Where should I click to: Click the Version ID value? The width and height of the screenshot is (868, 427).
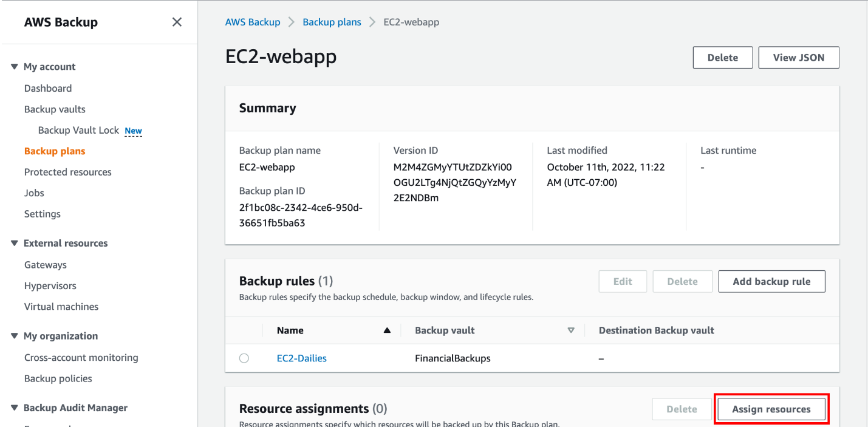[455, 182]
